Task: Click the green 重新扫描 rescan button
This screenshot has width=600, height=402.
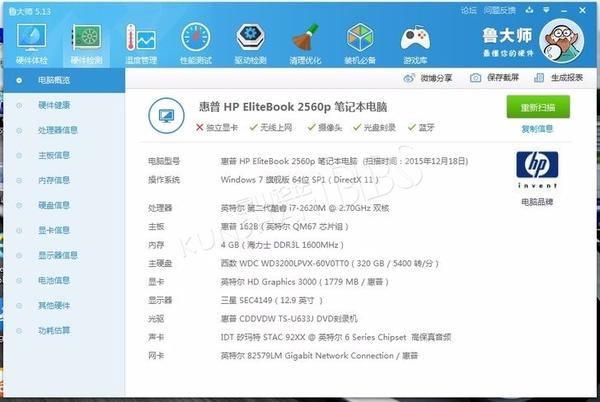Action: click(x=538, y=107)
